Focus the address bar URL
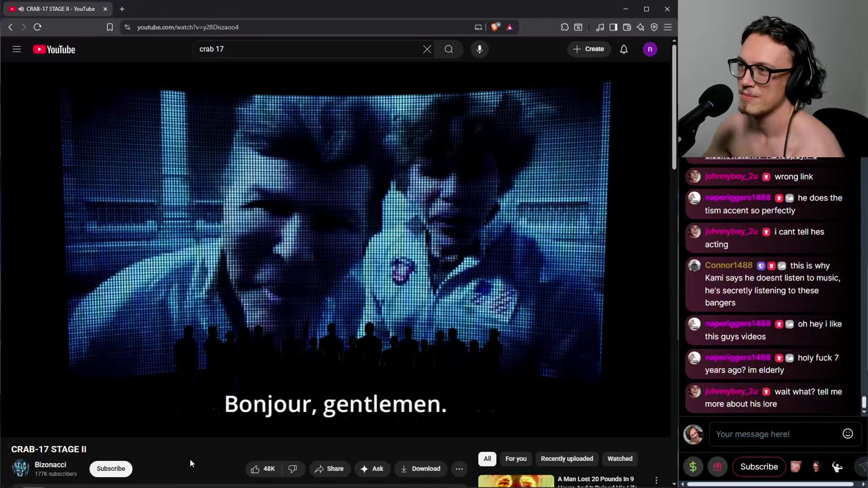 (188, 27)
